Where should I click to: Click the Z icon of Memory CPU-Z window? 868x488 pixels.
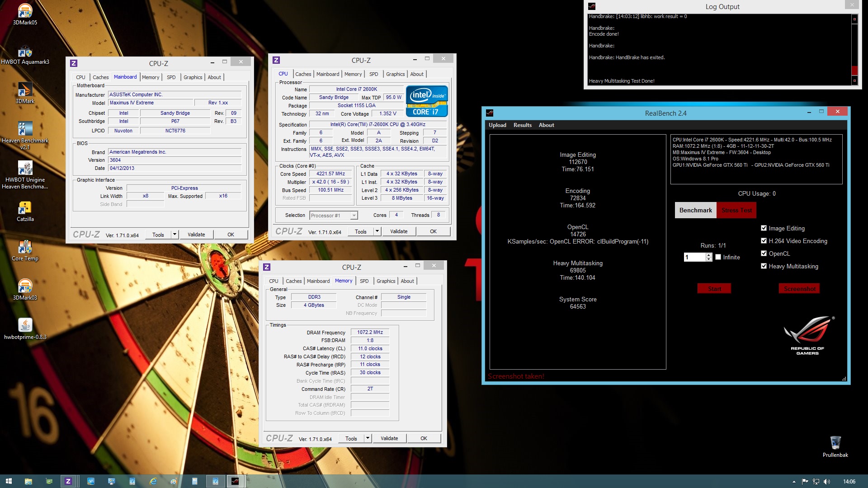pos(267,267)
